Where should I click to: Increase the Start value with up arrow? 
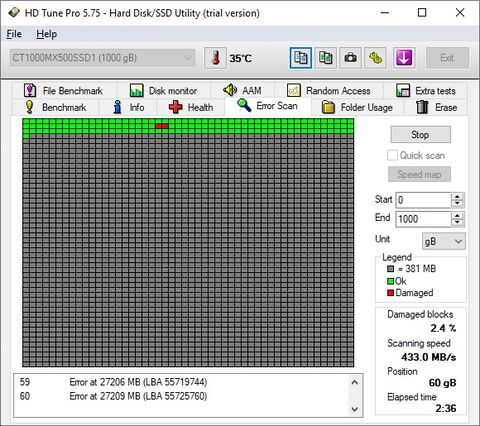tap(457, 197)
